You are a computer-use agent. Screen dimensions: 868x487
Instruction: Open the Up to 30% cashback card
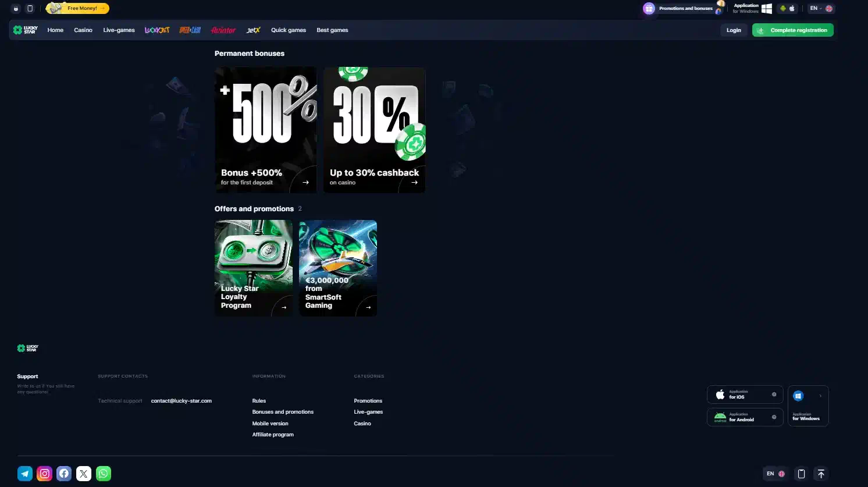(375, 130)
